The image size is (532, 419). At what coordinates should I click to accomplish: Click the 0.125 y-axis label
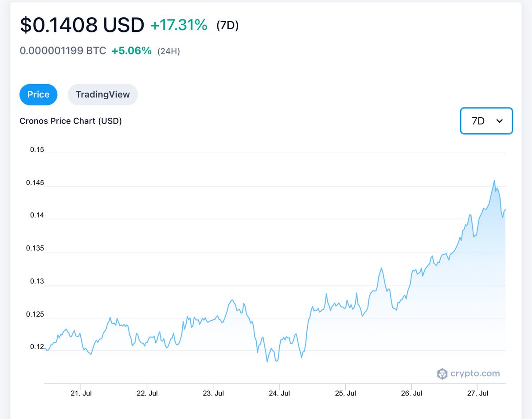tap(35, 314)
